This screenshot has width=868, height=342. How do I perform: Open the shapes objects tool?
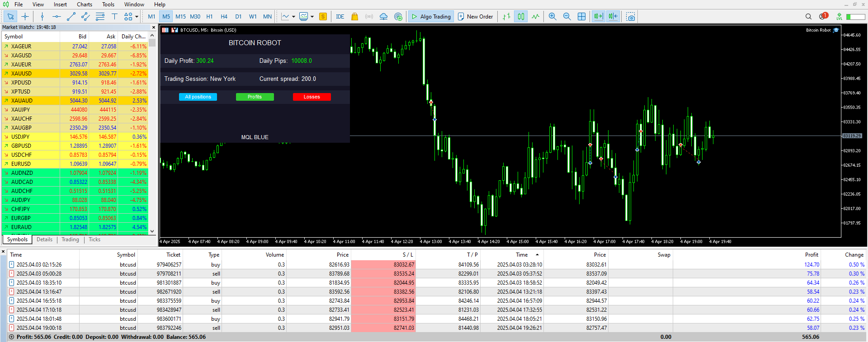(128, 17)
